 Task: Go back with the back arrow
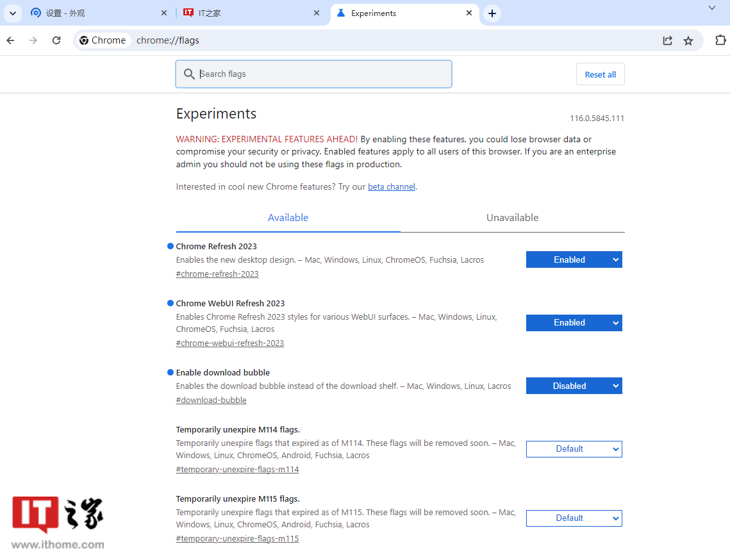(x=11, y=40)
